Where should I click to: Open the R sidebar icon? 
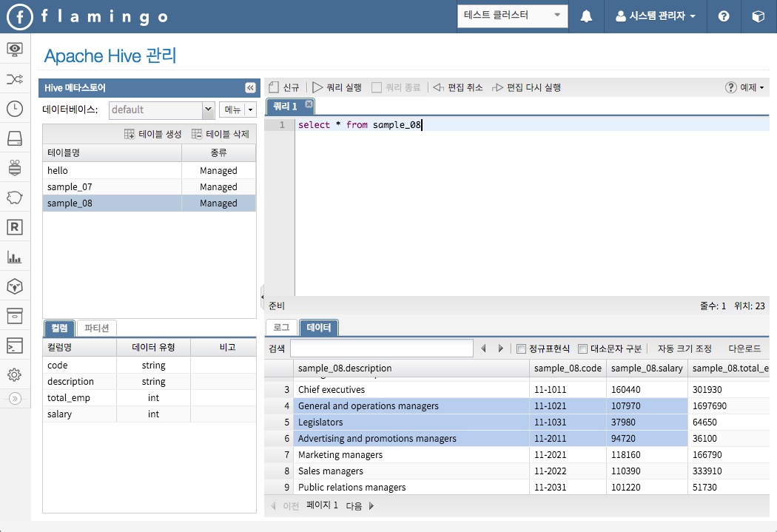pos(15,227)
